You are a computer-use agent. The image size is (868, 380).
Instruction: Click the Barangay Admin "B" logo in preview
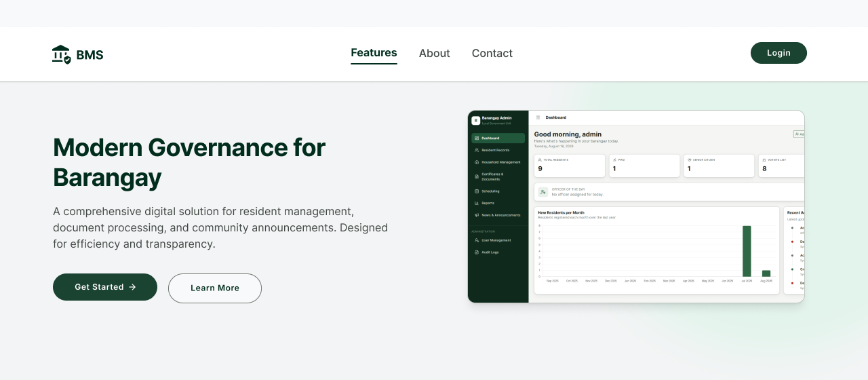point(475,120)
